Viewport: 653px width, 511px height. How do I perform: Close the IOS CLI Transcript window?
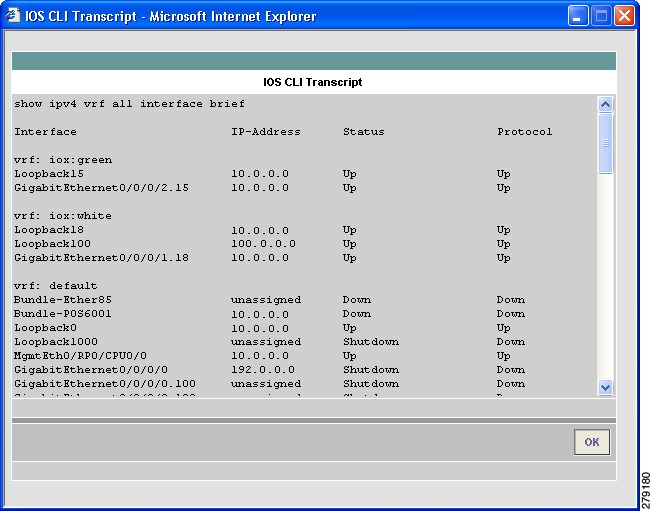coord(624,16)
